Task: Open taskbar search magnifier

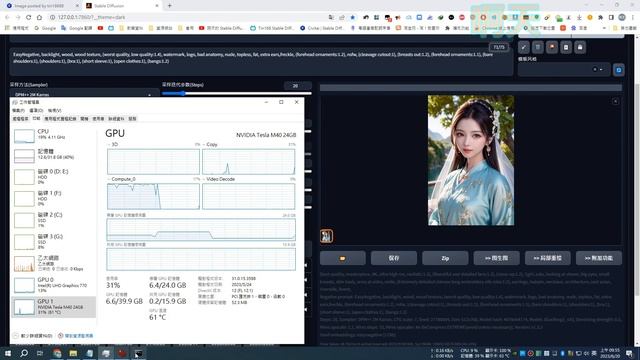Action: [x=24, y=353]
